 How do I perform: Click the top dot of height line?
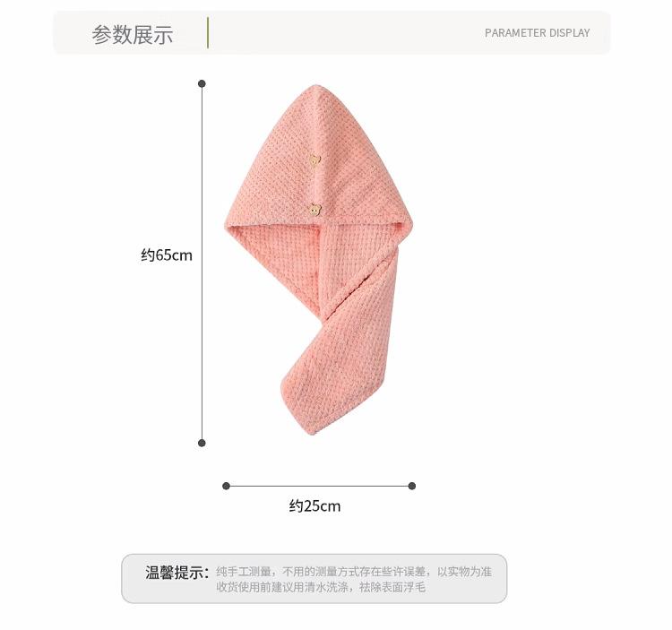(x=202, y=83)
